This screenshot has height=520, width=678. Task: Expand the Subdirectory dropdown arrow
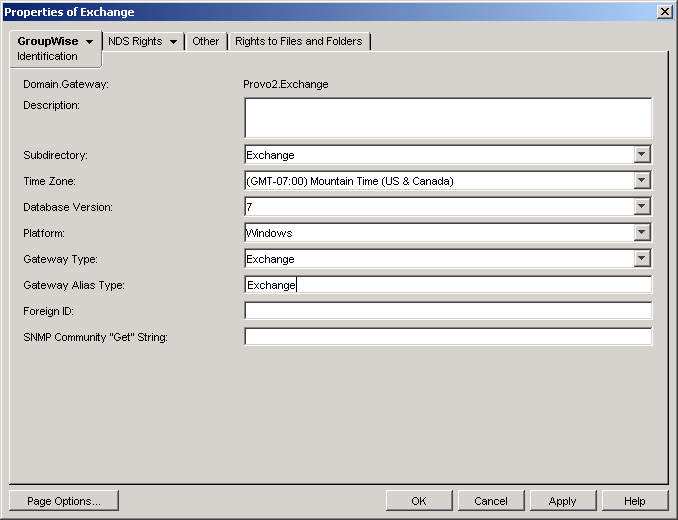tap(642, 154)
